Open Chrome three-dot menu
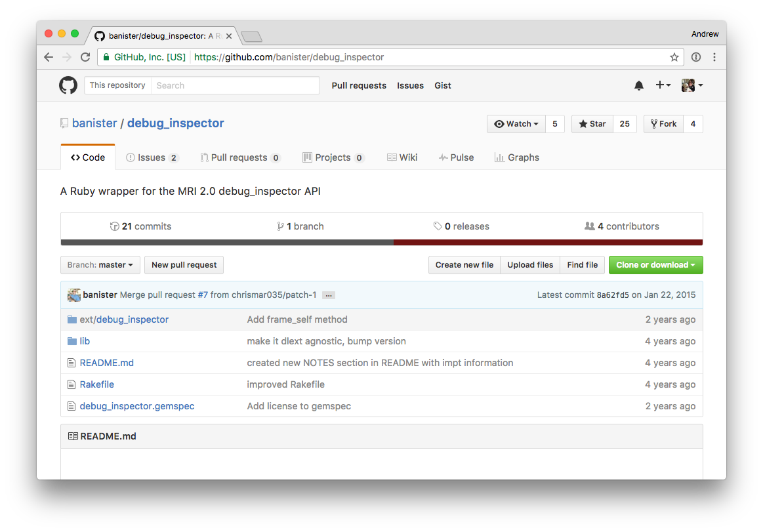The height and width of the screenshot is (532, 763). click(714, 57)
